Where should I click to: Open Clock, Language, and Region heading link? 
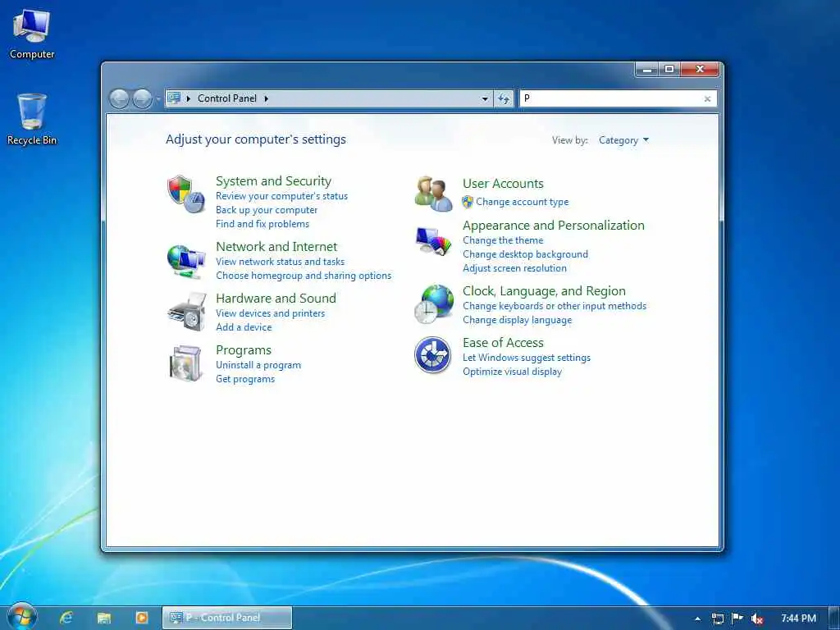pos(544,291)
